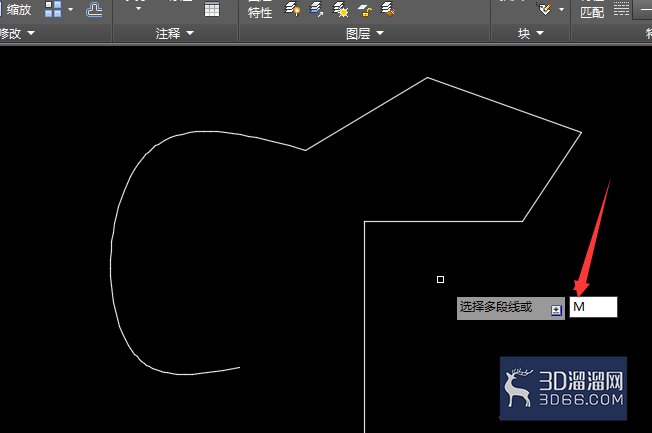Click the 匹配 match properties button
This screenshot has height=433, width=652.
tap(592, 12)
